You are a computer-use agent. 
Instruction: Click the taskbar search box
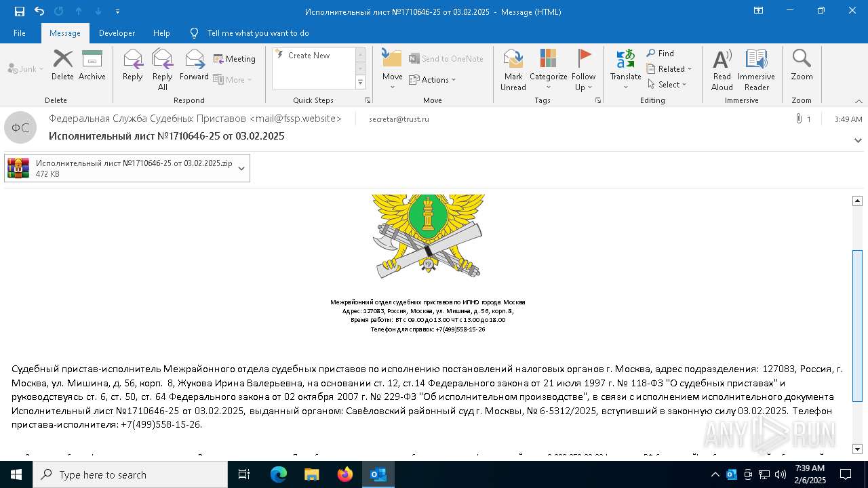coord(130,474)
